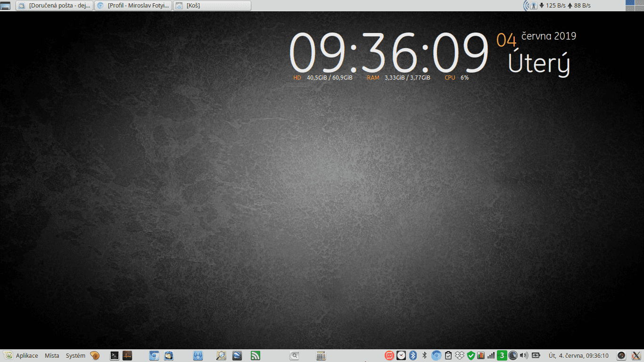Open the Linux Mint menu logo icon
Viewport: 644px width, 362px height.
click(x=8, y=355)
